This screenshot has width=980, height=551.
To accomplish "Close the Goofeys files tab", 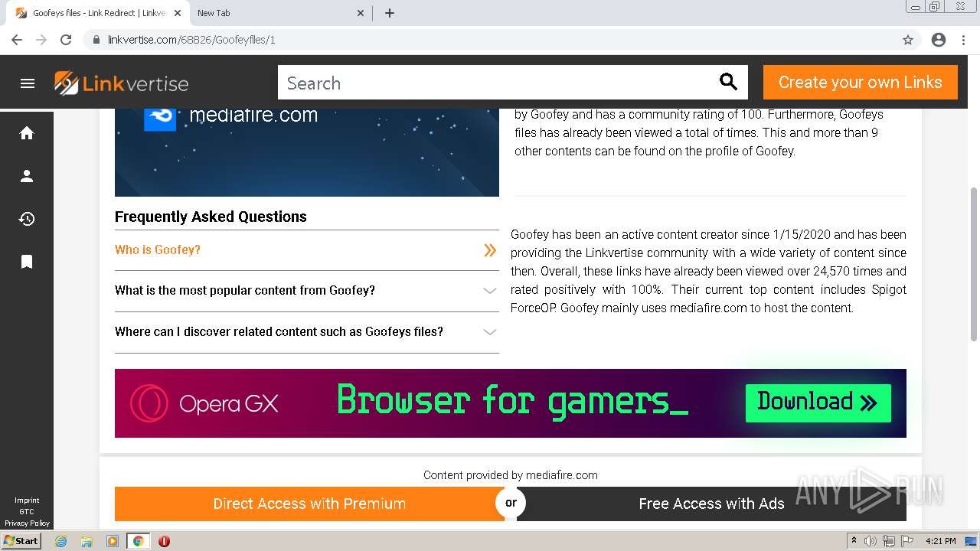I will click(x=178, y=13).
